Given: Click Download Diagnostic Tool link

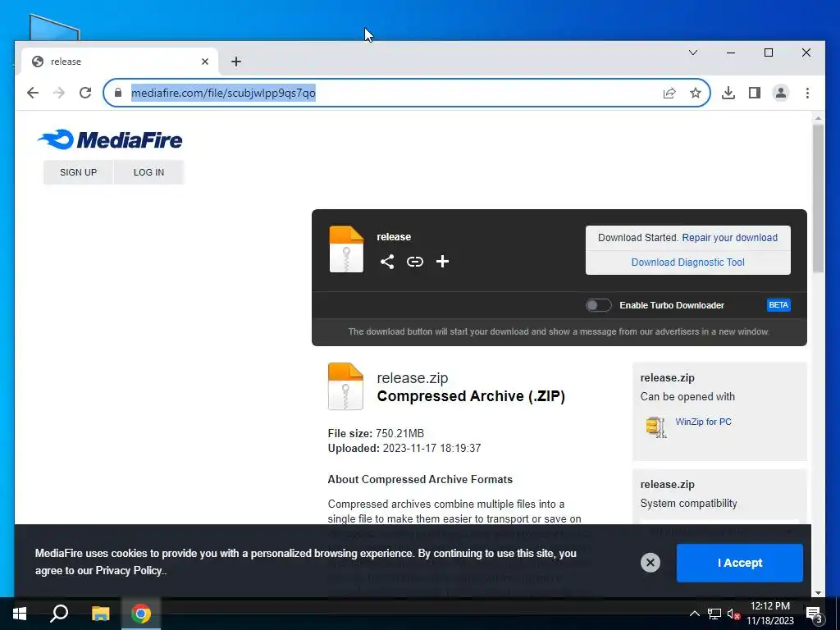Looking at the screenshot, I should [x=688, y=262].
